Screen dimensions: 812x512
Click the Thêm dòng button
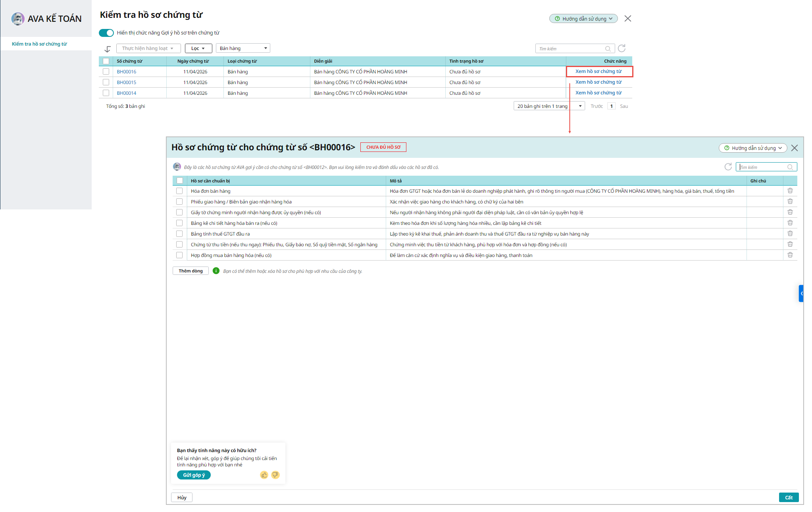coord(190,271)
